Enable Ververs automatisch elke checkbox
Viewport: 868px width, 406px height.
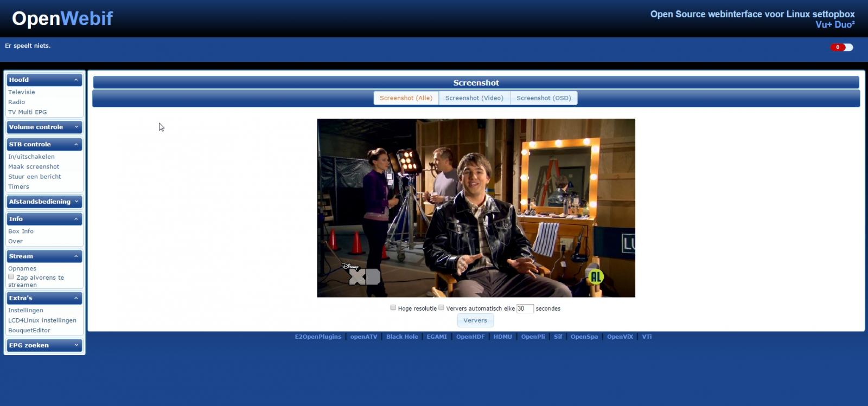click(x=442, y=307)
